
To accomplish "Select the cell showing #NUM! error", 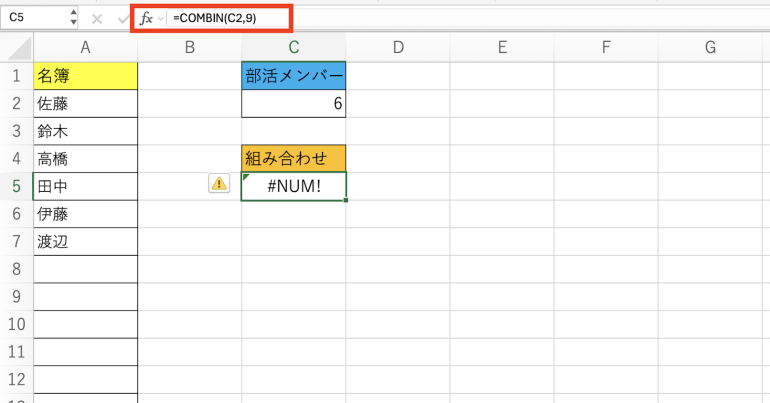I will click(294, 186).
